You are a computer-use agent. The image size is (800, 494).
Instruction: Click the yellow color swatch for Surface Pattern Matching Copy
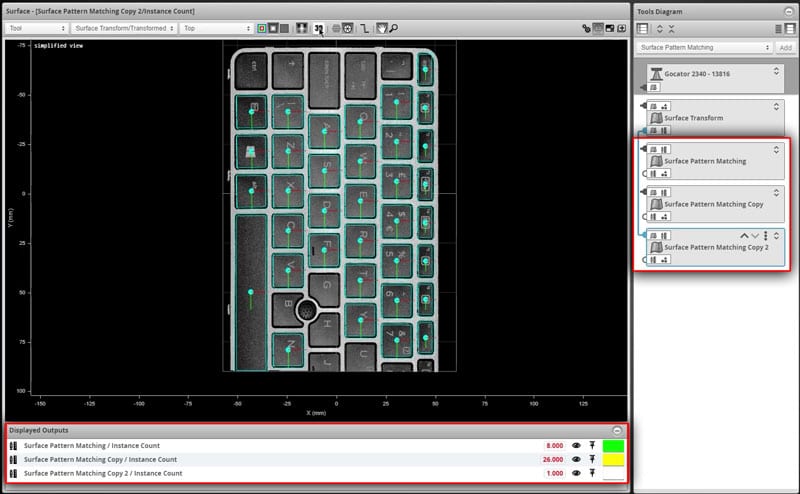tap(613, 459)
